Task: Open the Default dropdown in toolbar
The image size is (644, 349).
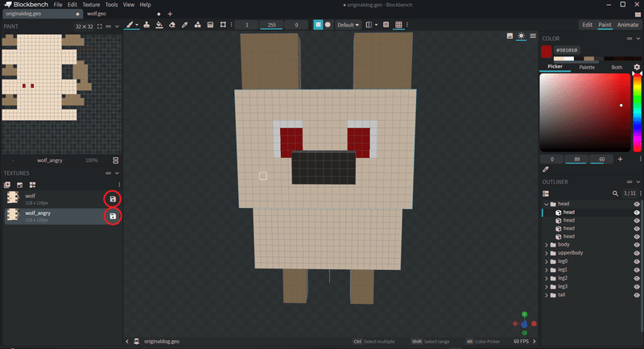Action: click(347, 25)
